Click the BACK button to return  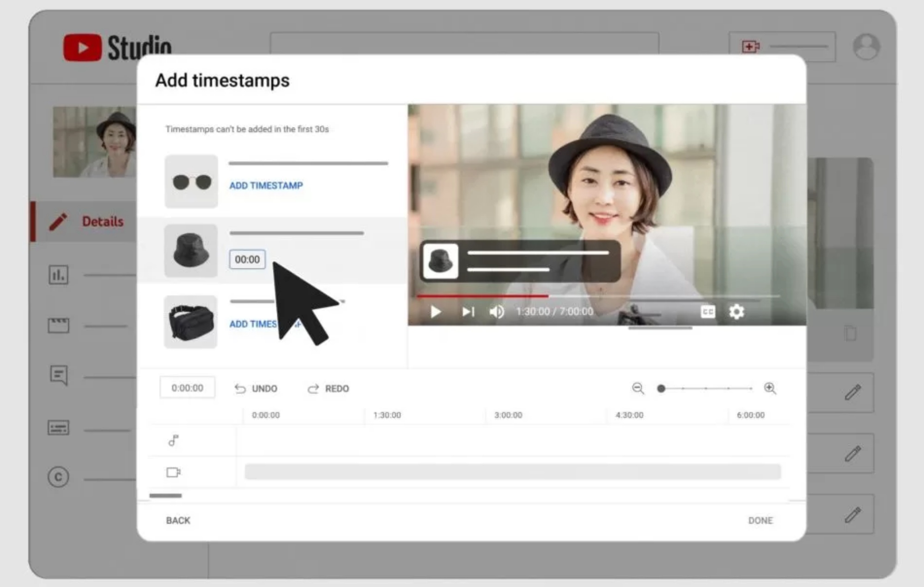tap(179, 520)
